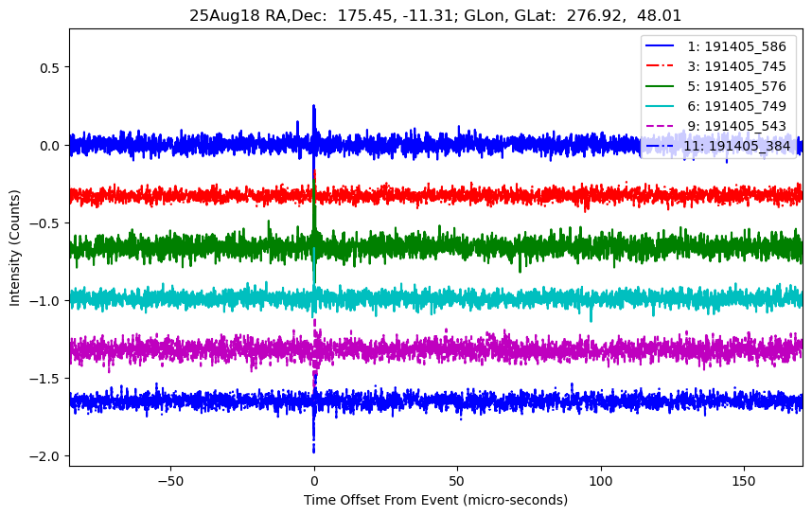Click the x-axis tick label −50

170,479
